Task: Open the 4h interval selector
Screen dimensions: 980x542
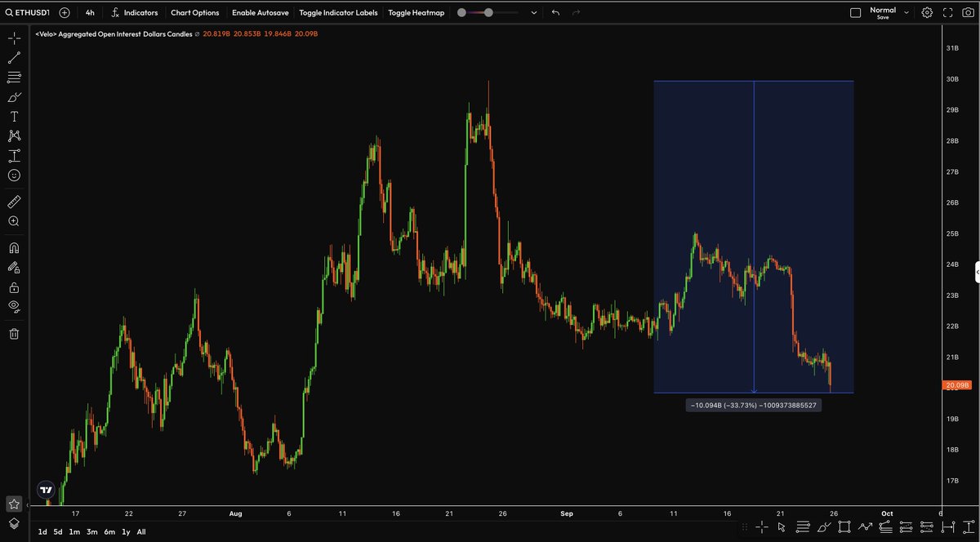Action: click(90, 13)
